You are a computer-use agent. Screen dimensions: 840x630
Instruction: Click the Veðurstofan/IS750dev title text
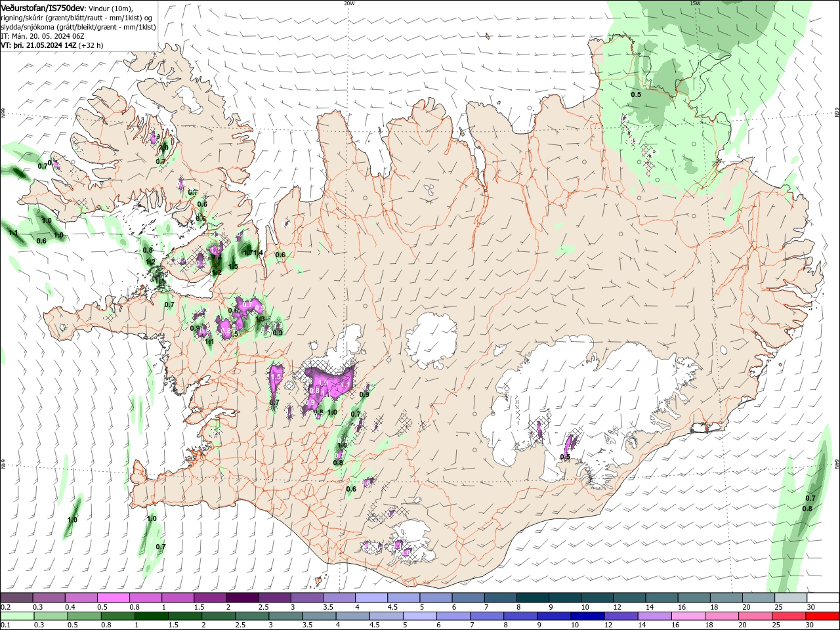click(43, 8)
